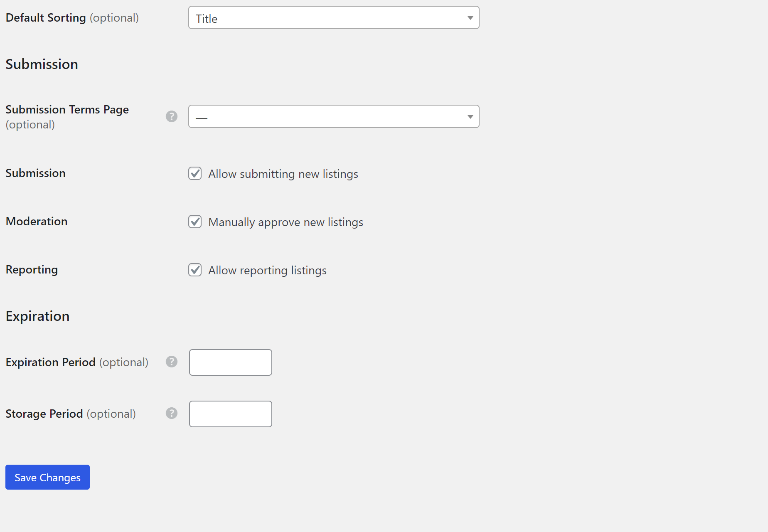Screen dimensions: 768x532
Task: Click help icon beside Submission Terms Page
Action: (172, 116)
